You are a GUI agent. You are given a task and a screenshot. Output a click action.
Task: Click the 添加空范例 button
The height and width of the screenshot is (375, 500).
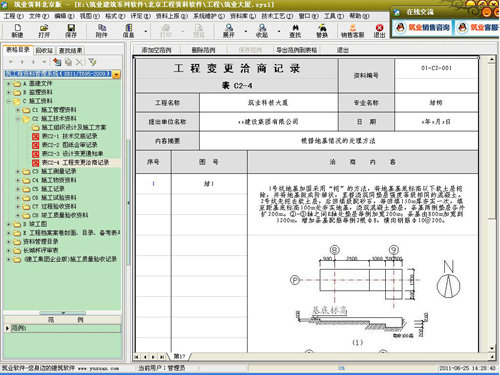[x=156, y=50]
